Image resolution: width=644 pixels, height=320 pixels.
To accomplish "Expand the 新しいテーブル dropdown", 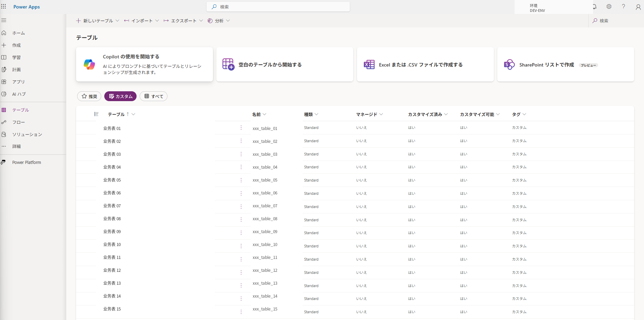I will point(117,21).
